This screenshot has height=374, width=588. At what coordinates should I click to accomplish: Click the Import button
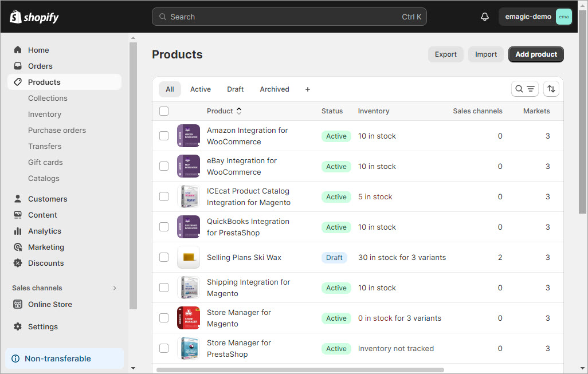(485, 54)
